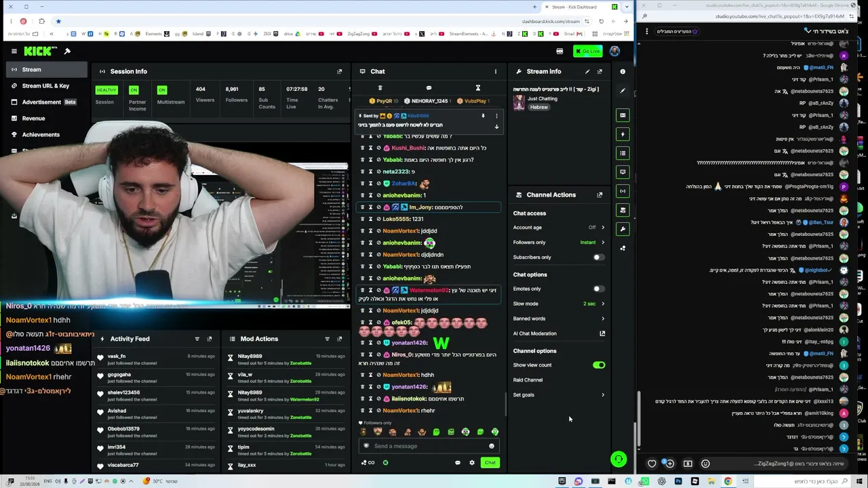Open the Chat panel three-dot menu

[496, 71]
